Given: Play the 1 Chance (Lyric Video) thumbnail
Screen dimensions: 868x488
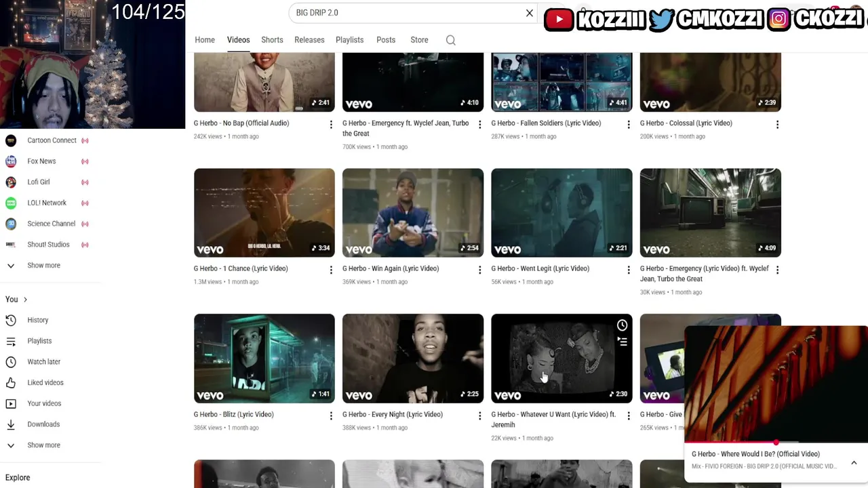Looking at the screenshot, I should (x=264, y=213).
